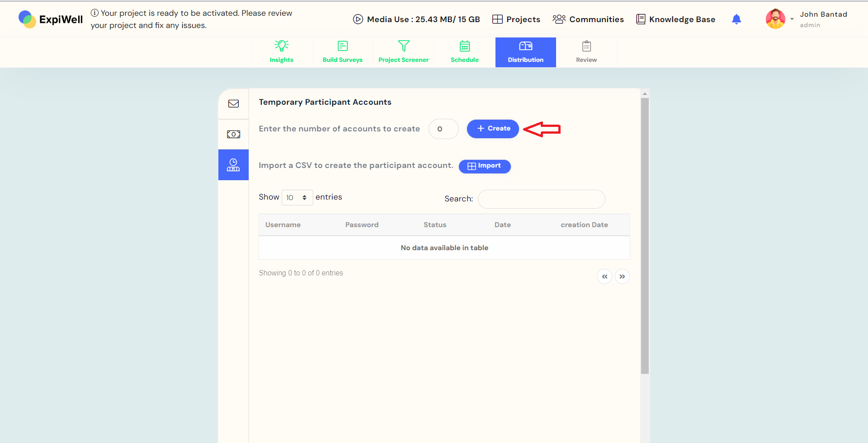Click the Create button

(492, 129)
